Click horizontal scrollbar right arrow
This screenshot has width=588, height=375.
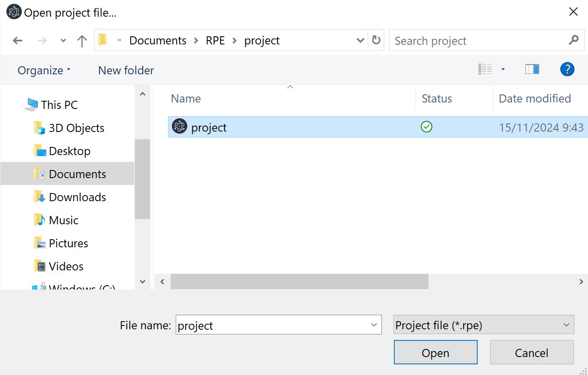581,281
